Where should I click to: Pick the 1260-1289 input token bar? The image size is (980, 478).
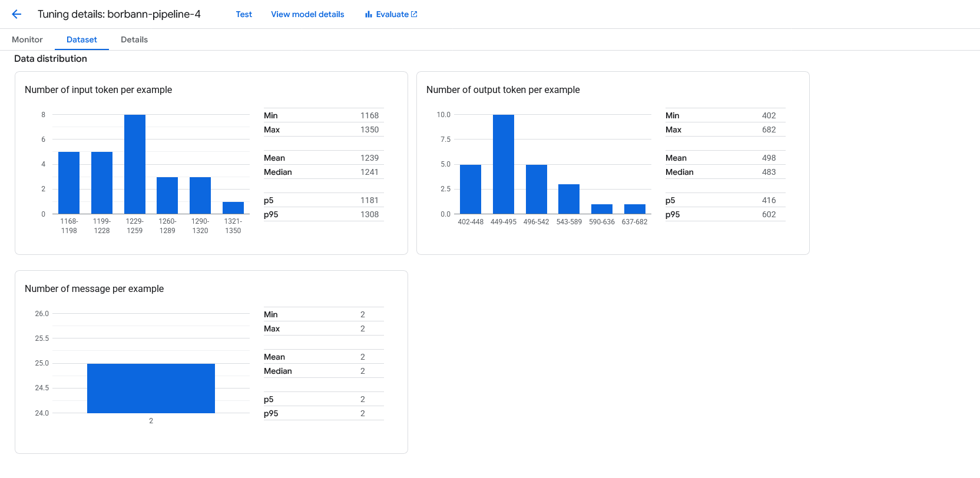[x=167, y=195]
